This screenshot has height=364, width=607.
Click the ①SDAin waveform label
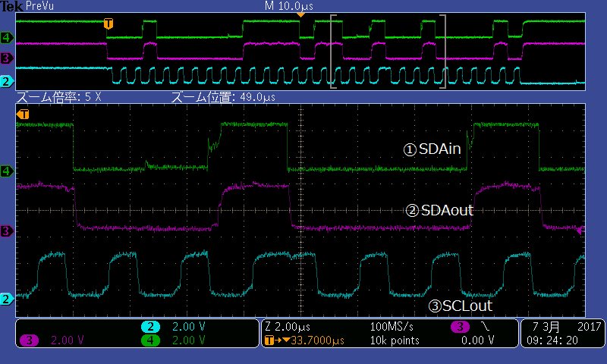coord(432,149)
